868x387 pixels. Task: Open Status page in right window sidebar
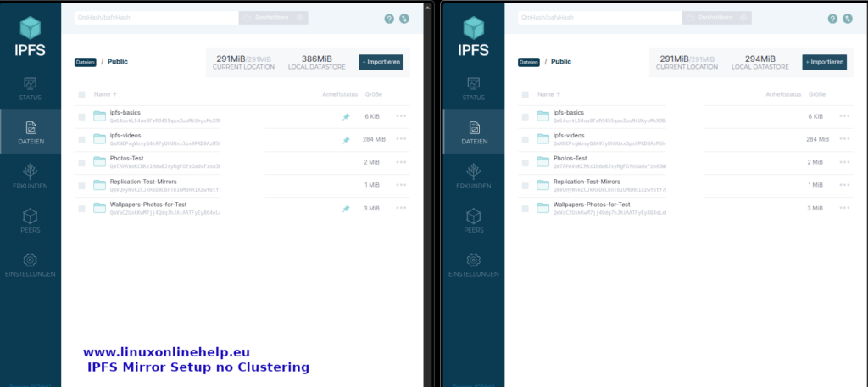(473, 89)
